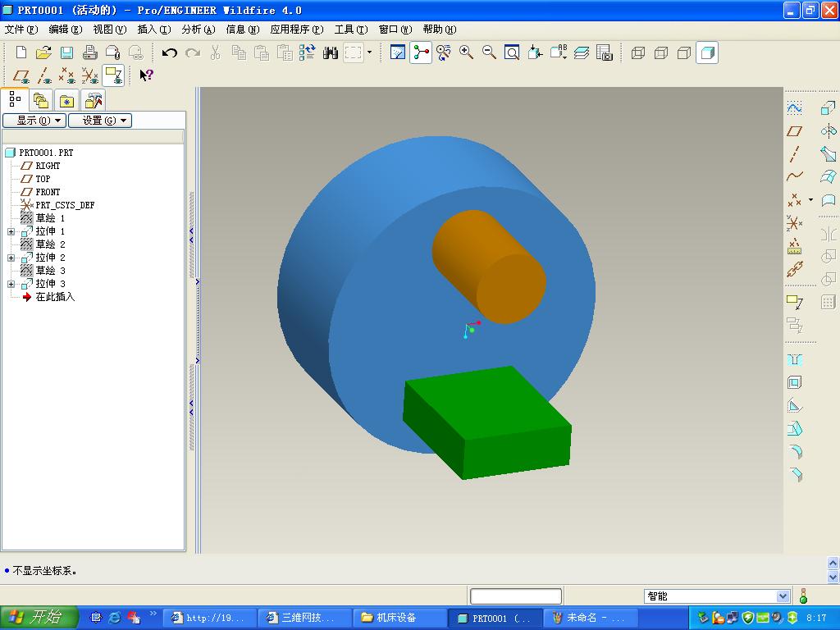Open the binoculars search tool
The width and height of the screenshot is (840, 630).
click(x=331, y=52)
